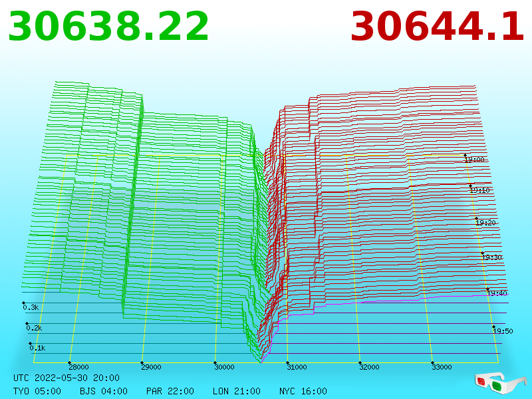Click the 30000 price axis label
Viewport: 532px width, 399px height.
click(x=224, y=367)
